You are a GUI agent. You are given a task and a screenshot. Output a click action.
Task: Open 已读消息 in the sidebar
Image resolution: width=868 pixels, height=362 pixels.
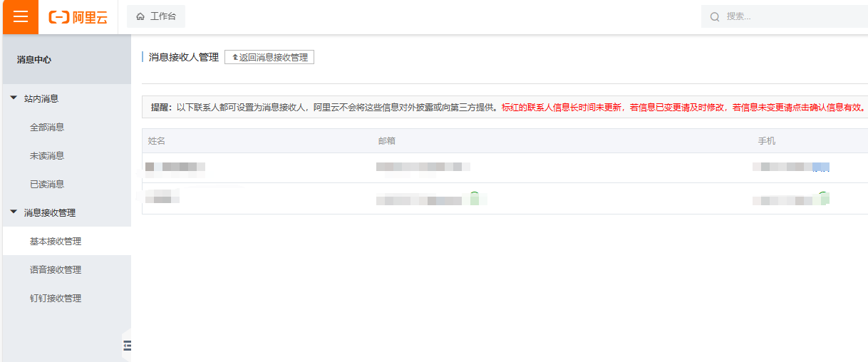(47, 184)
